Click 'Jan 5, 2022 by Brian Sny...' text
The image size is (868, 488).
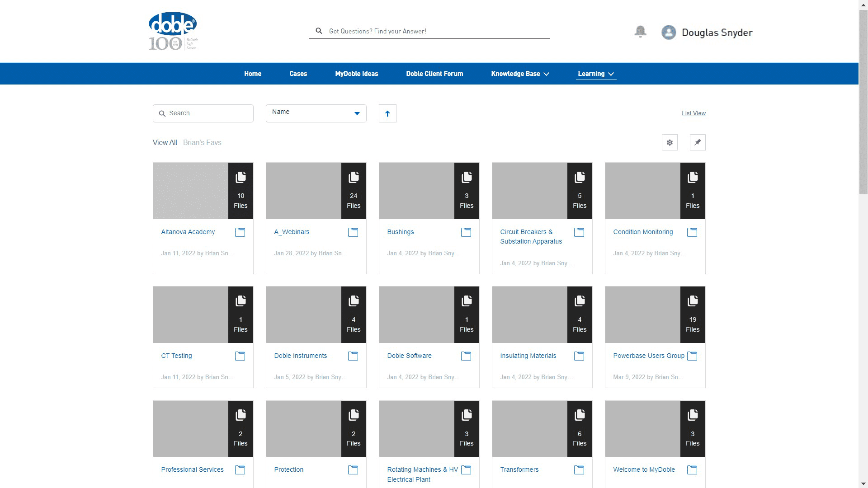click(310, 377)
